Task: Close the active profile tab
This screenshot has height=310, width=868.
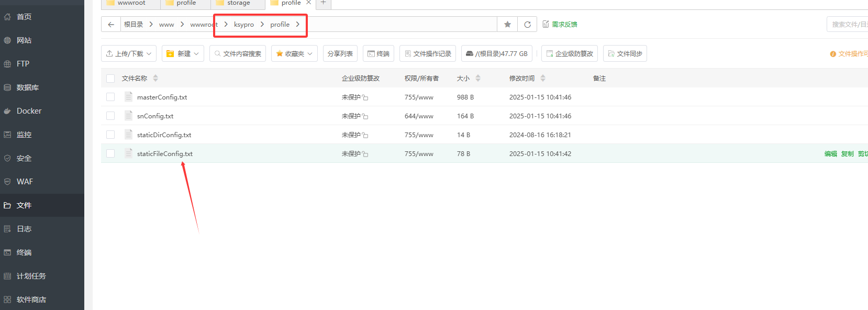Action: 309,3
